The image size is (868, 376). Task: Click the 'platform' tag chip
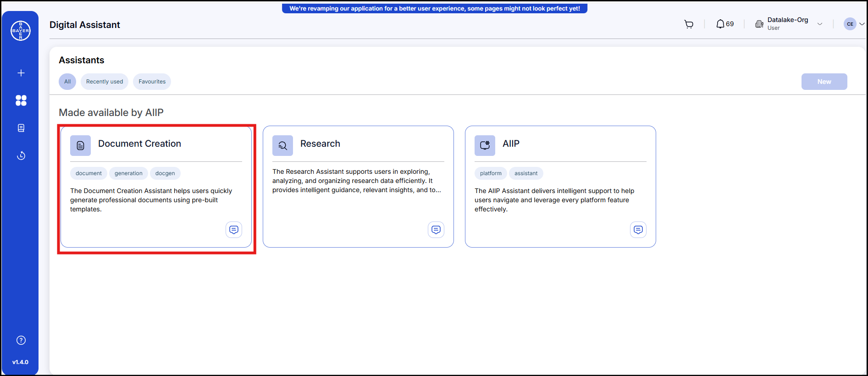tap(491, 173)
